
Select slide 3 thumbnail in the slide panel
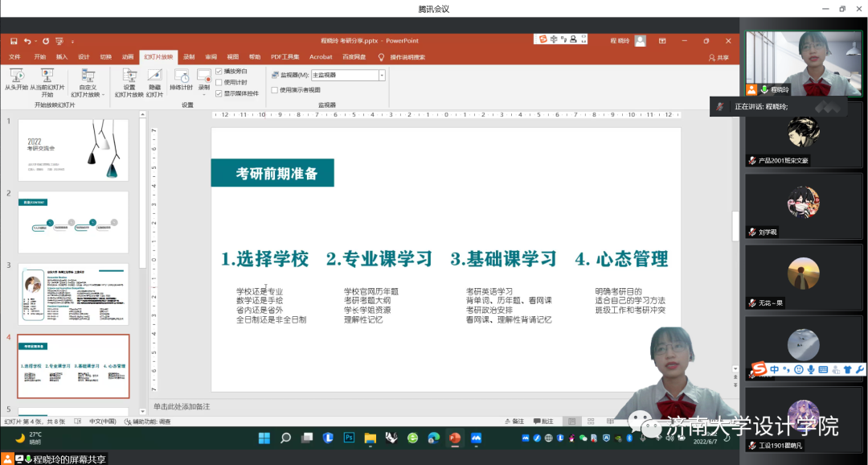pyautogui.click(x=73, y=294)
